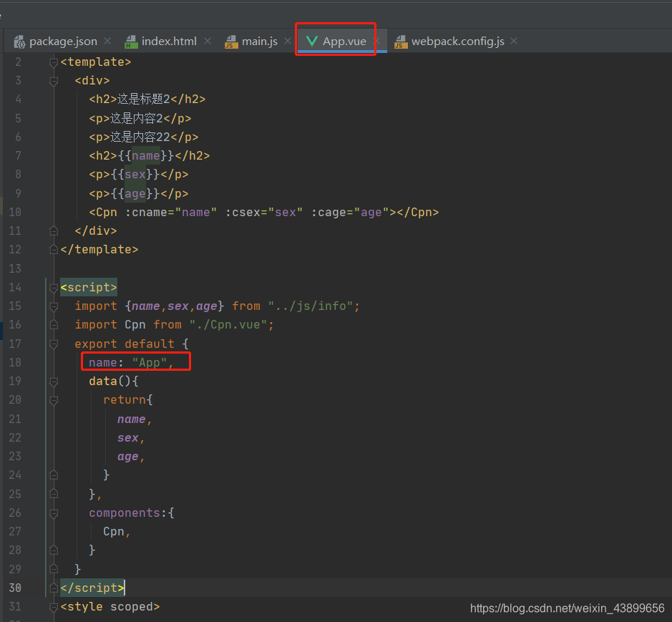Click the Vue logo icon on App.vue tab
This screenshot has height=622, width=672.
pyautogui.click(x=311, y=41)
